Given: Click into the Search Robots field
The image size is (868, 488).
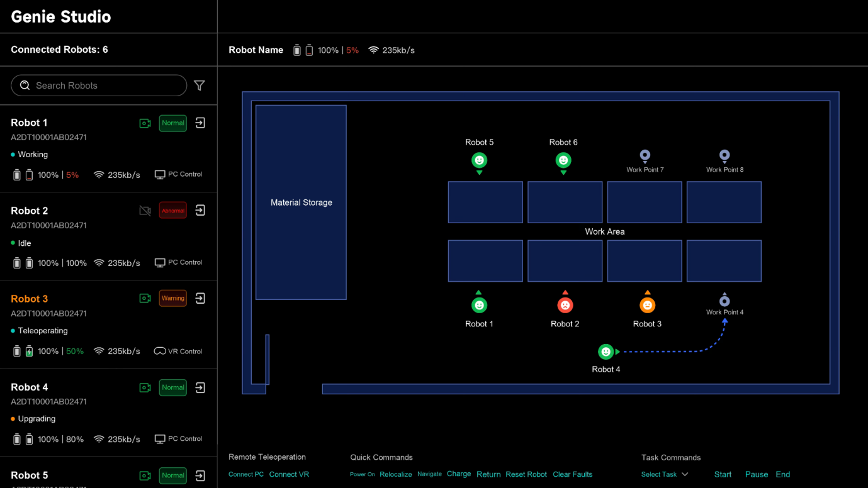Looking at the screenshot, I should 99,86.
